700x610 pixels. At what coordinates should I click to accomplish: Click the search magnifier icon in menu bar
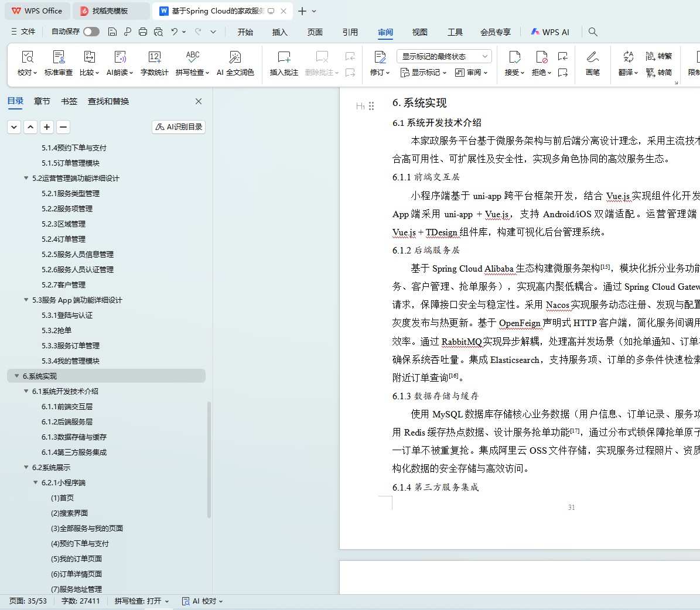tap(593, 32)
